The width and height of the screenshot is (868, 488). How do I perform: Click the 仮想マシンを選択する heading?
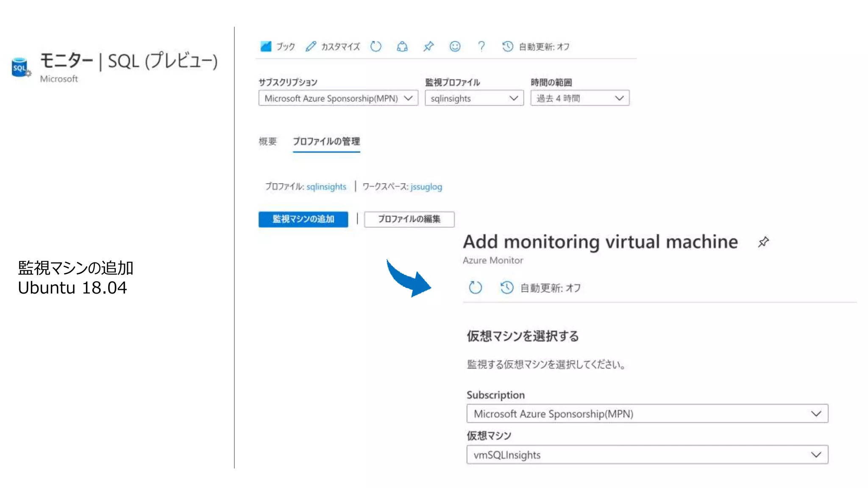click(523, 336)
